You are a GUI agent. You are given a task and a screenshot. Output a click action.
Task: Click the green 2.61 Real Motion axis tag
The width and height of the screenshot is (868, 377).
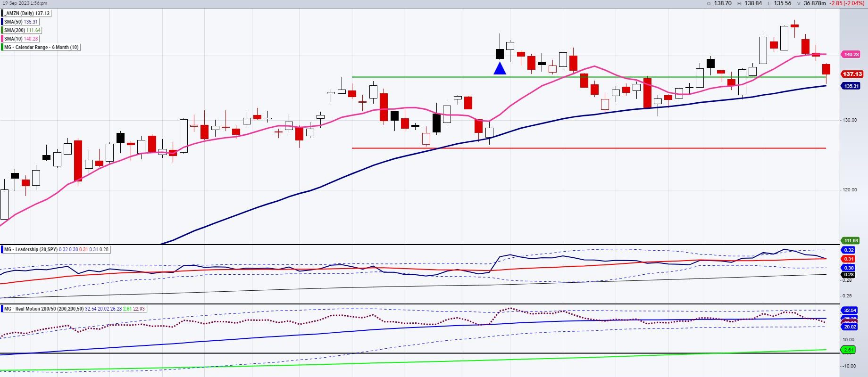tap(849, 350)
